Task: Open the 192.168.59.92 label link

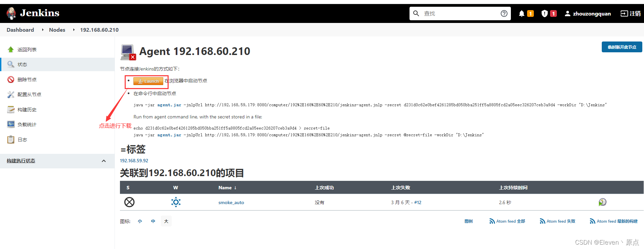Action: coord(134,161)
